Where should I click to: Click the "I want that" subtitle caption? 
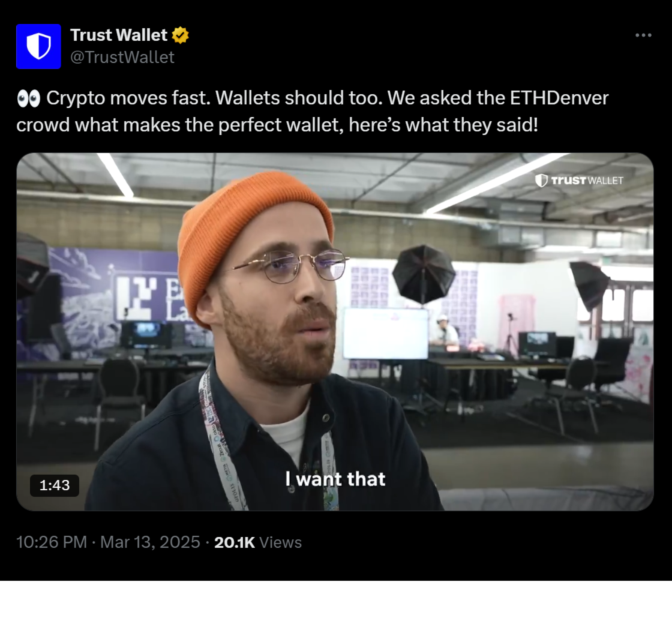point(335,479)
